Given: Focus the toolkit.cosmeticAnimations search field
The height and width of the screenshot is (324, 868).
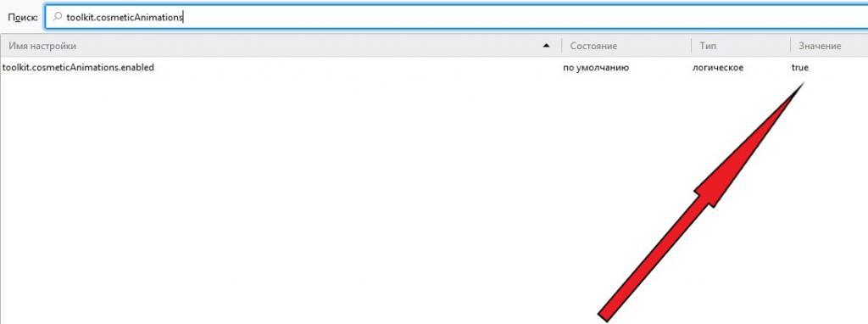Looking at the screenshot, I should [x=456, y=17].
